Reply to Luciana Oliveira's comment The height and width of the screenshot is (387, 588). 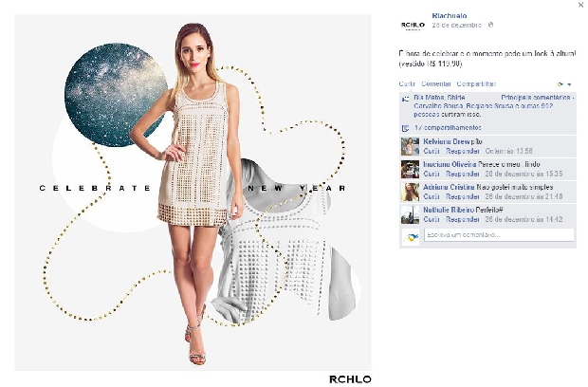coord(463,174)
